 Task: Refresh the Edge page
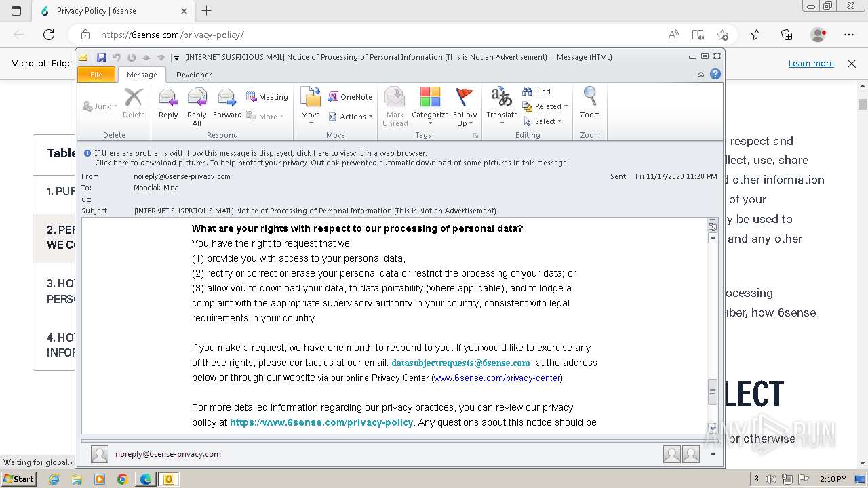coord(49,35)
